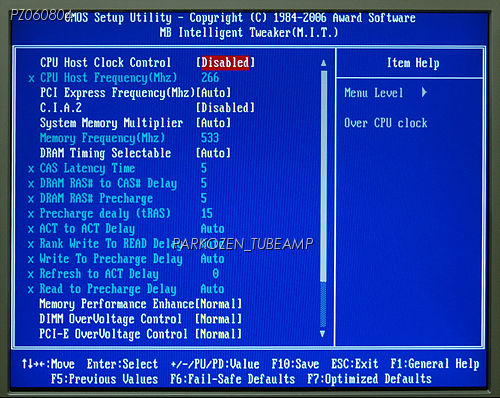500x398 pixels.
Task: Click the settings list scrollbar thumb
Action: [x=323, y=177]
